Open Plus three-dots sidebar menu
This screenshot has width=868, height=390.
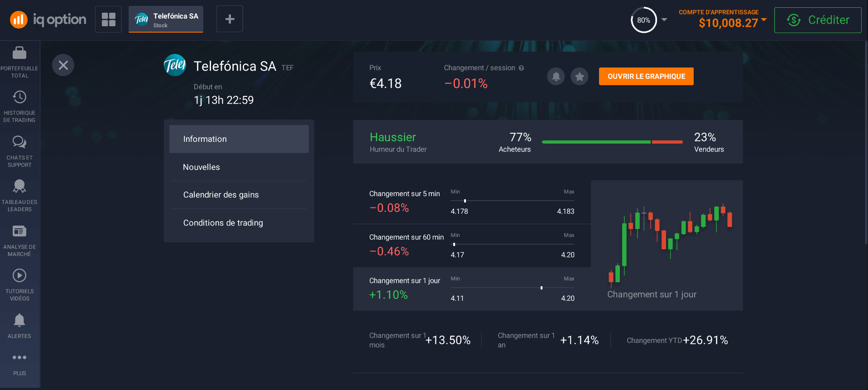tap(19, 364)
